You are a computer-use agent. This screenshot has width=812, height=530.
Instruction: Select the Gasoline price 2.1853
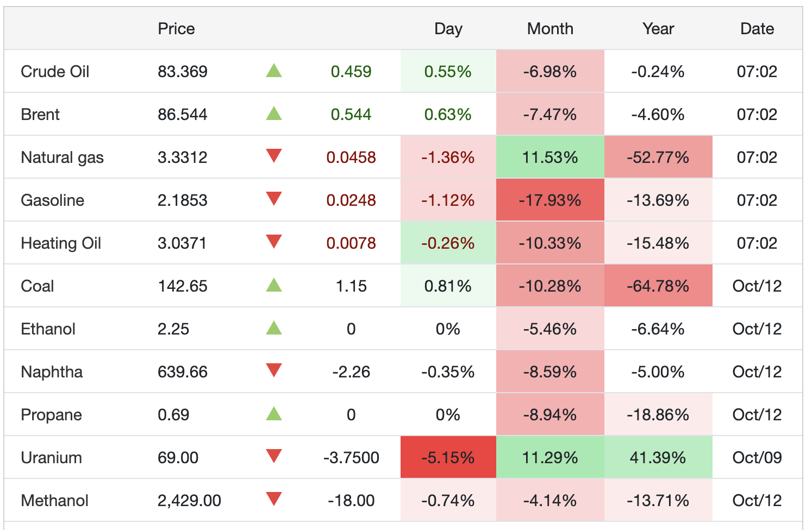pyautogui.click(x=183, y=200)
